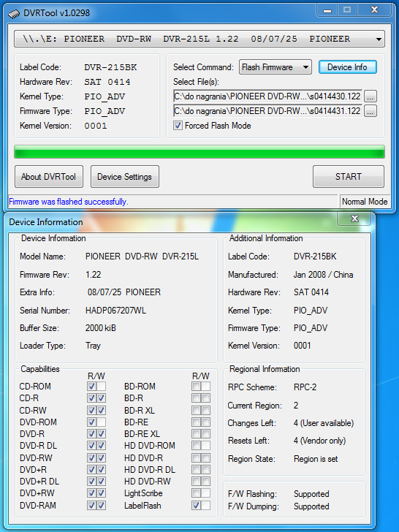
Task: Toggle DVD-ROM read checkbox
Action: [x=91, y=422]
